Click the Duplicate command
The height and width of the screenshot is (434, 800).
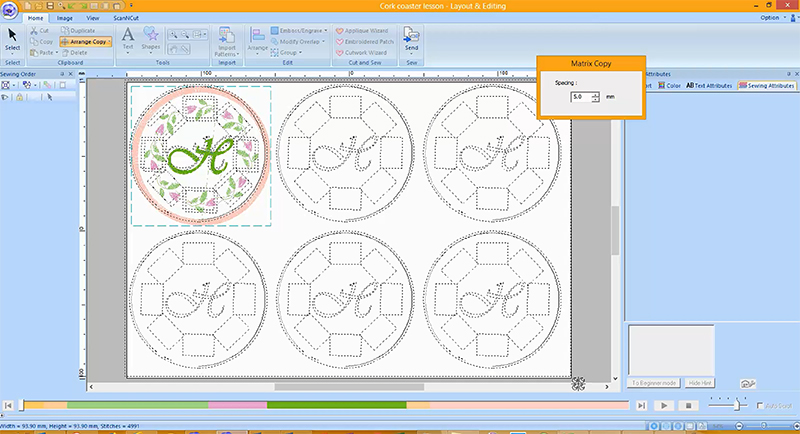click(x=78, y=31)
